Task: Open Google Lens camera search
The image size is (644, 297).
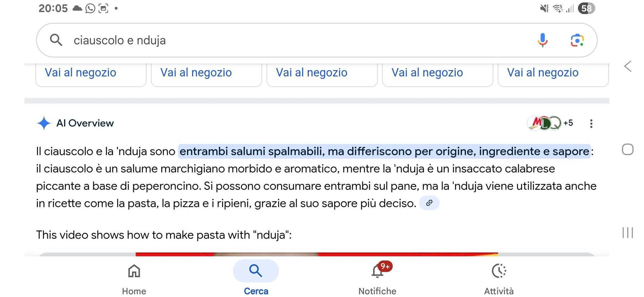Action: (577, 40)
